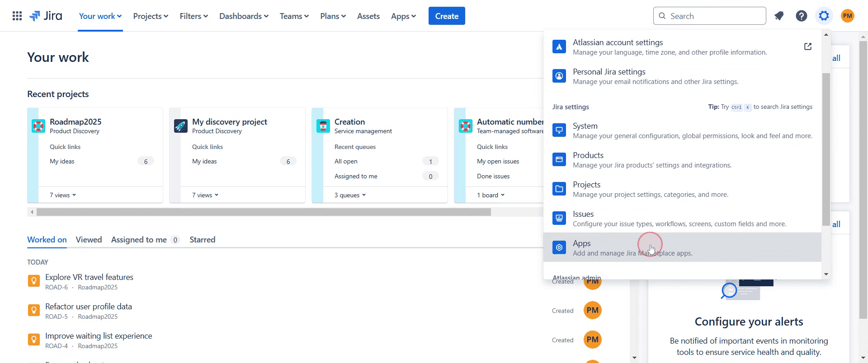Click the Search input field
The width and height of the screenshot is (868, 363).
coord(709,16)
